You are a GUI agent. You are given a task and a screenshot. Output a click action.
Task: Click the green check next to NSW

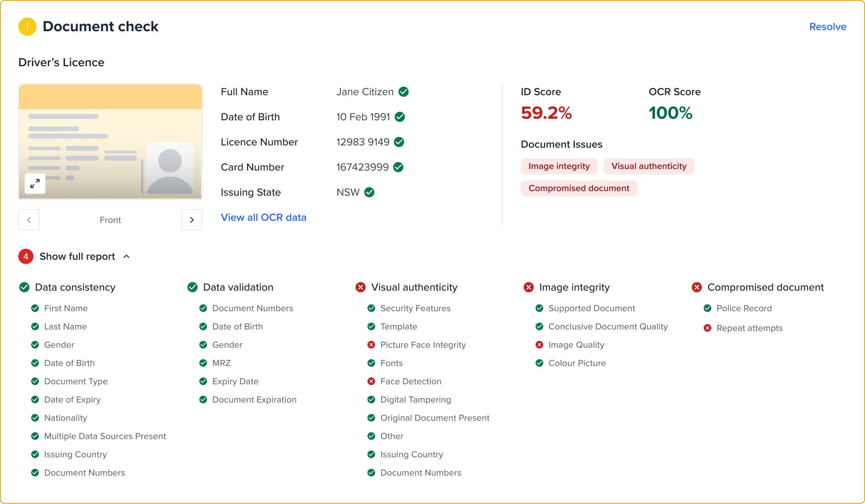pos(369,192)
